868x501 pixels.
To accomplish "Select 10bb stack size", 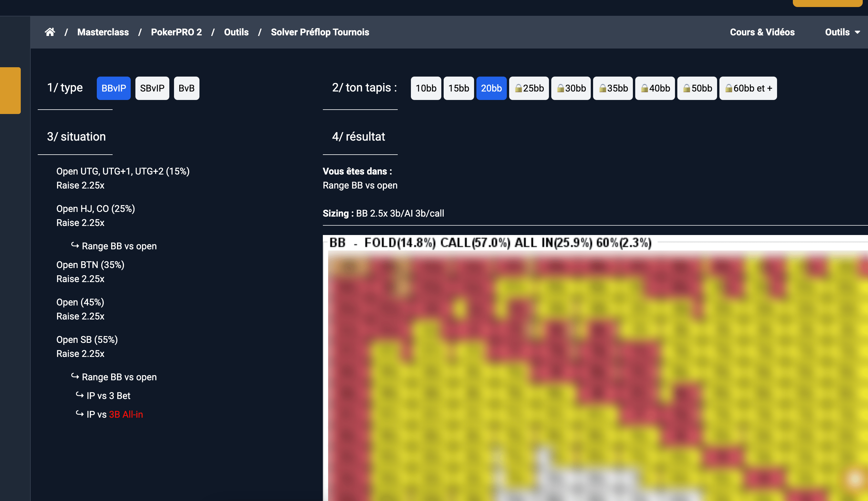I will pyautogui.click(x=426, y=89).
